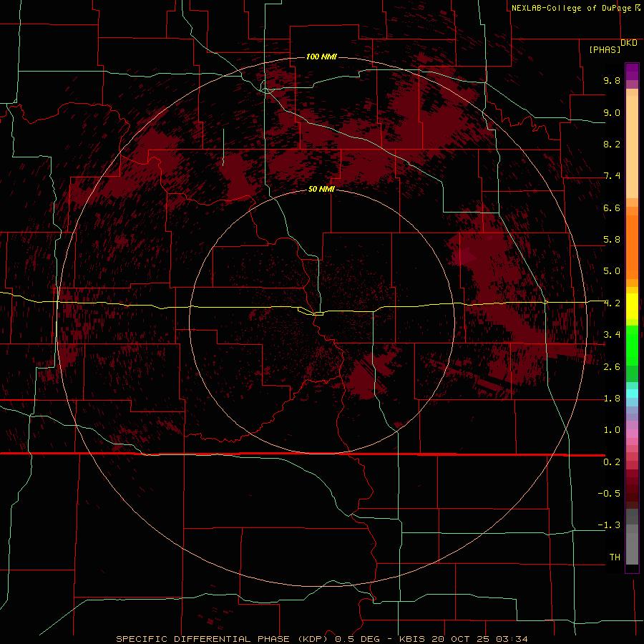Click the TH threshold label on the scale

615,557
